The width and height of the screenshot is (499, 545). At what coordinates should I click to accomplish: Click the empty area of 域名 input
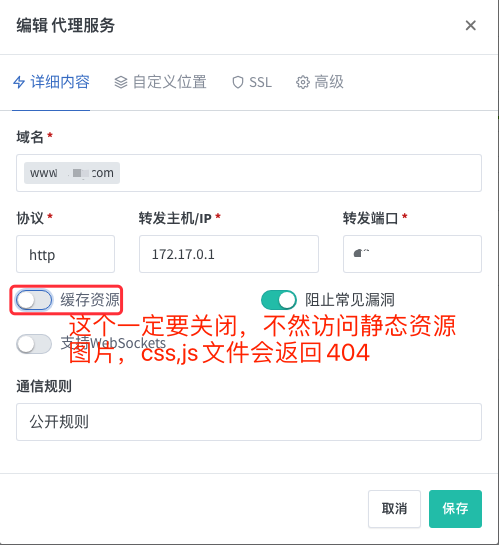301,173
